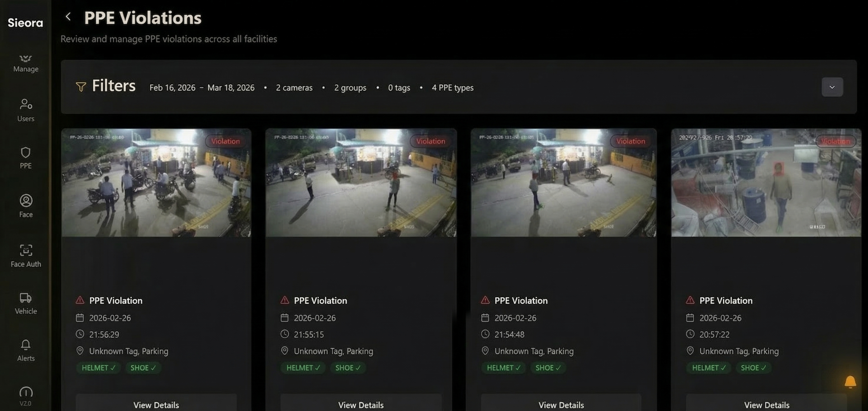868x411 pixels.
Task: Click the '2 groups' filter summary
Action: coord(350,88)
